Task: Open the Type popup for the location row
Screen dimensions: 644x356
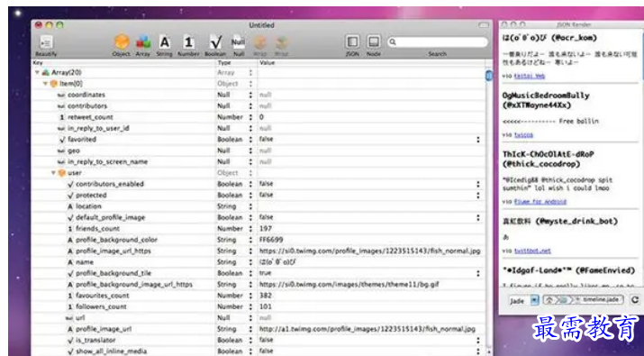Action: (x=250, y=206)
